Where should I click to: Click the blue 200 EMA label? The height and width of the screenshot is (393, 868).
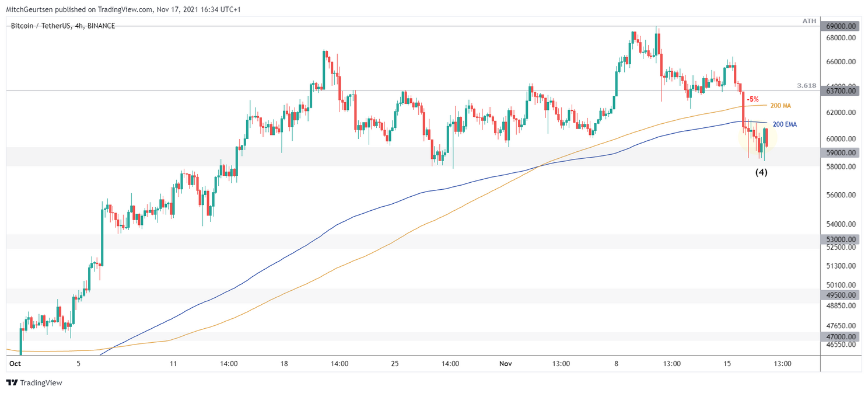point(785,124)
